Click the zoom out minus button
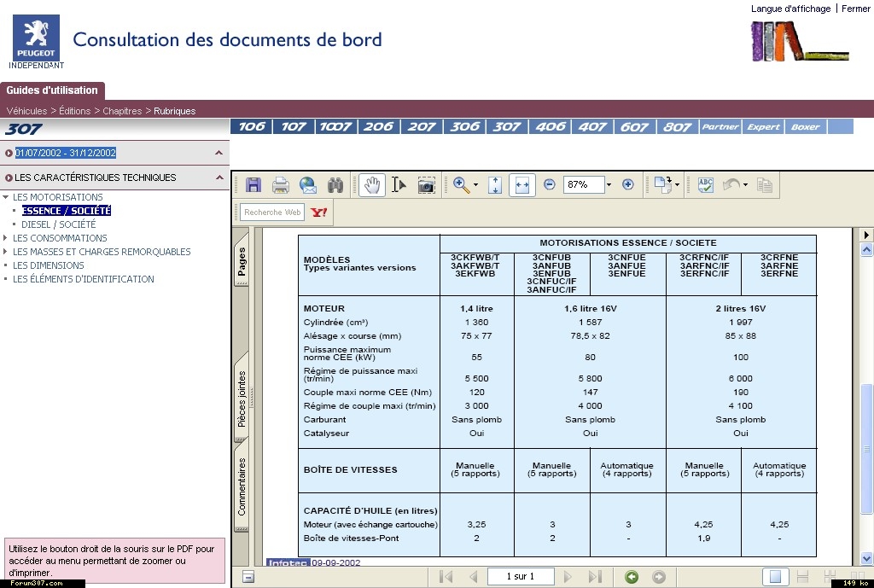This screenshot has height=588, width=874. 549,184
